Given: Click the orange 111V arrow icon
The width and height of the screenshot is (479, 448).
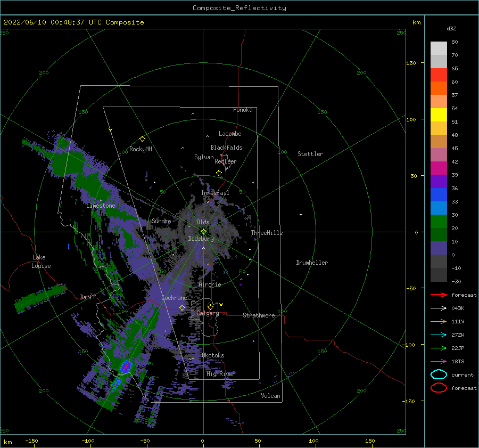Looking at the screenshot, I should click(439, 321).
